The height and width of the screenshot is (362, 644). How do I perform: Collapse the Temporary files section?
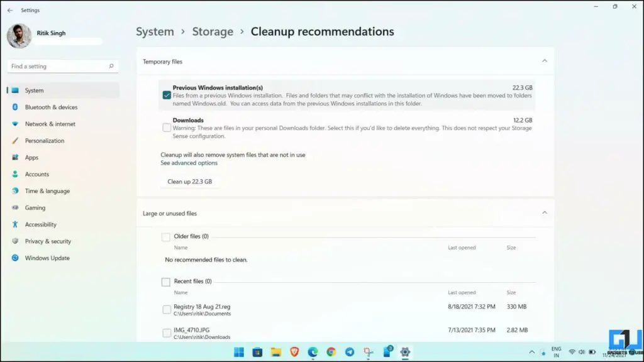[x=545, y=61]
